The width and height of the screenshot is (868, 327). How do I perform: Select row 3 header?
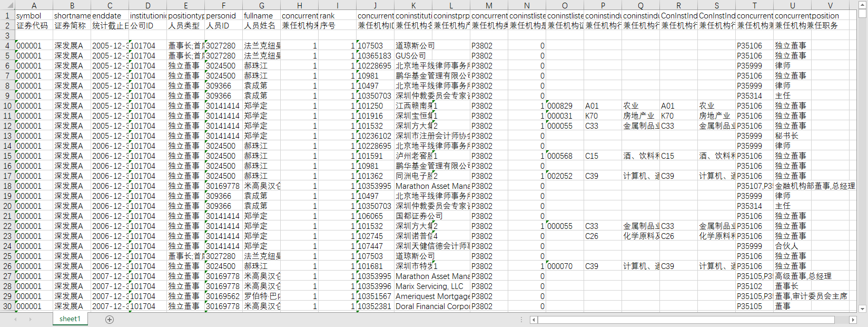coord(7,35)
